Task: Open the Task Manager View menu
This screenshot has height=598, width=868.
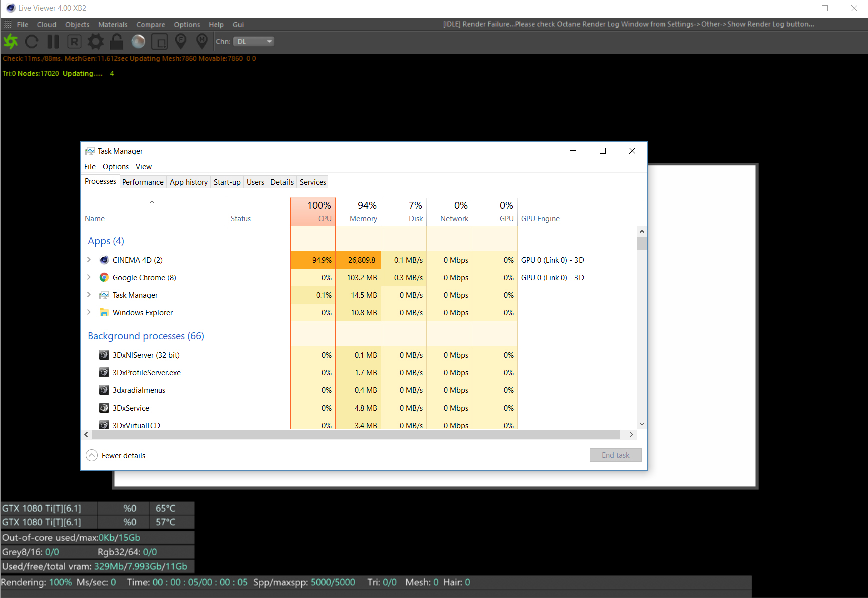Action: tap(144, 167)
